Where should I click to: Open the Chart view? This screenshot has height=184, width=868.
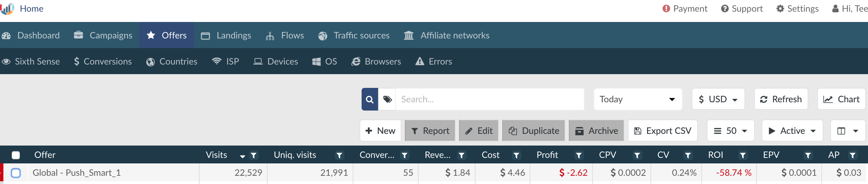(x=841, y=99)
